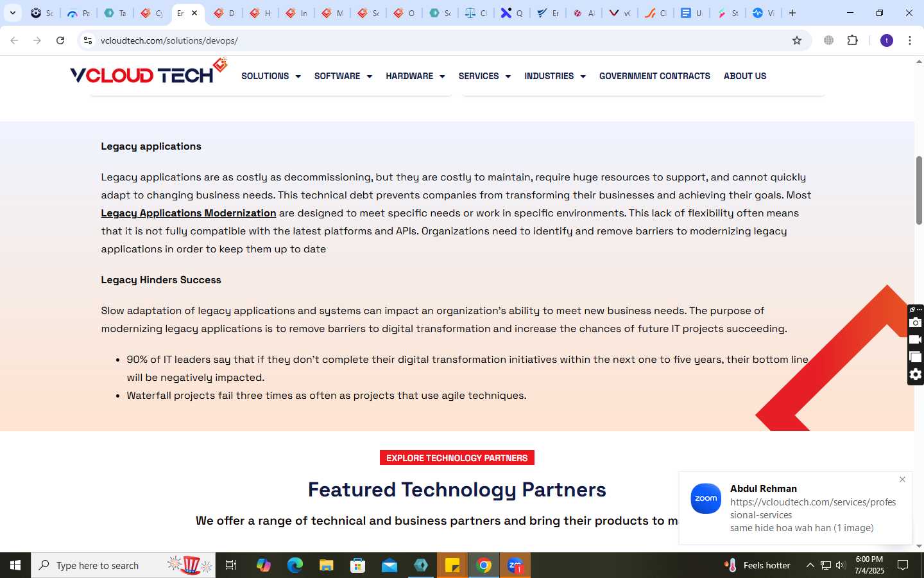The height and width of the screenshot is (578, 924).
Task: Show hidden system tray icons
Action: point(810,565)
